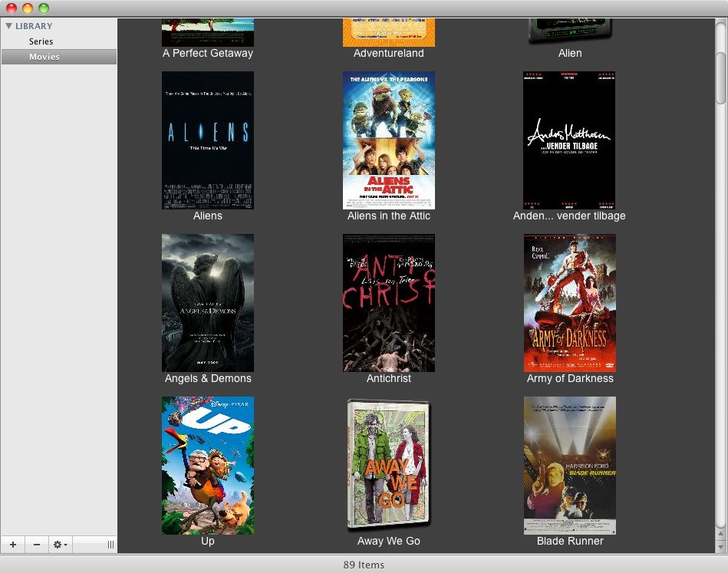Select the Blade Runner poster
The image size is (728, 573).
tap(569, 466)
